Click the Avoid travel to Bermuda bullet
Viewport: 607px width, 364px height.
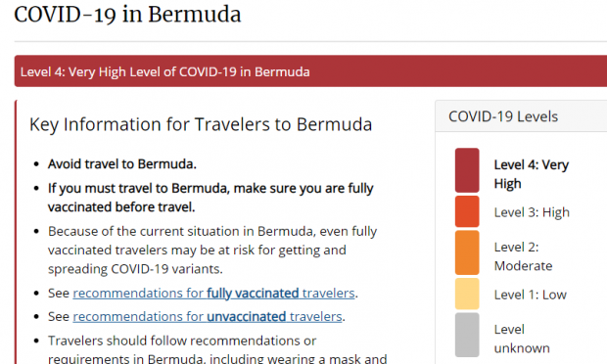click(122, 164)
